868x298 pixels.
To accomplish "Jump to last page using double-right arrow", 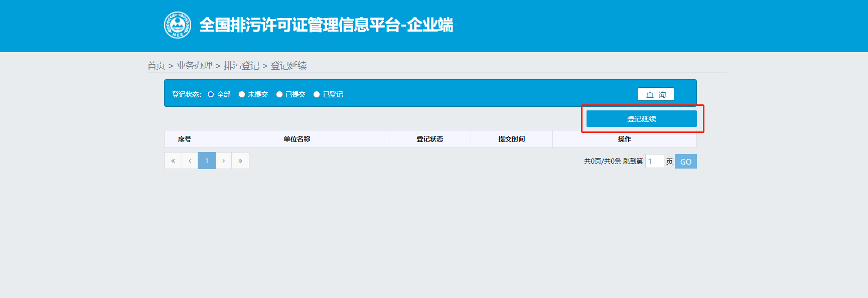I will click(x=240, y=161).
